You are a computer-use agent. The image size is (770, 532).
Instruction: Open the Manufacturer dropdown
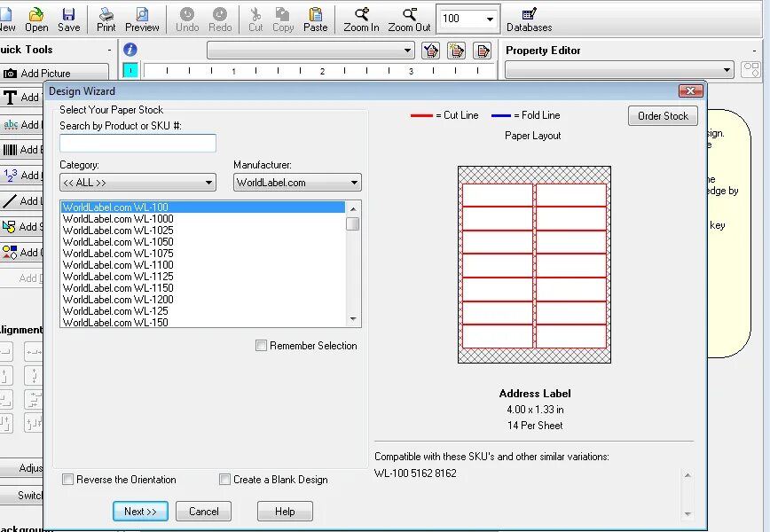tap(297, 183)
